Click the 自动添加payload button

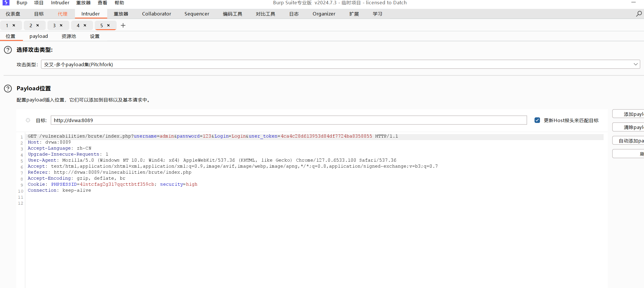tap(628, 141)
